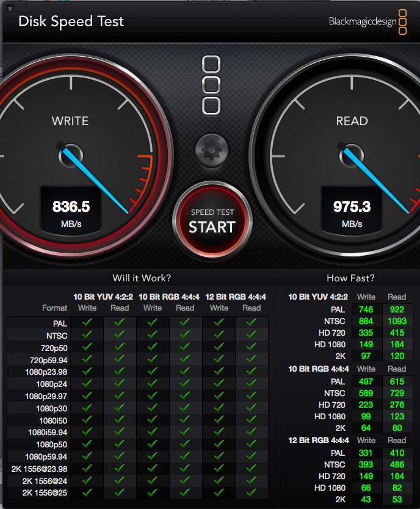The image size is (420, 509).
Task: Click the 720p50 format row label
Action: click(x=54, y=348)
